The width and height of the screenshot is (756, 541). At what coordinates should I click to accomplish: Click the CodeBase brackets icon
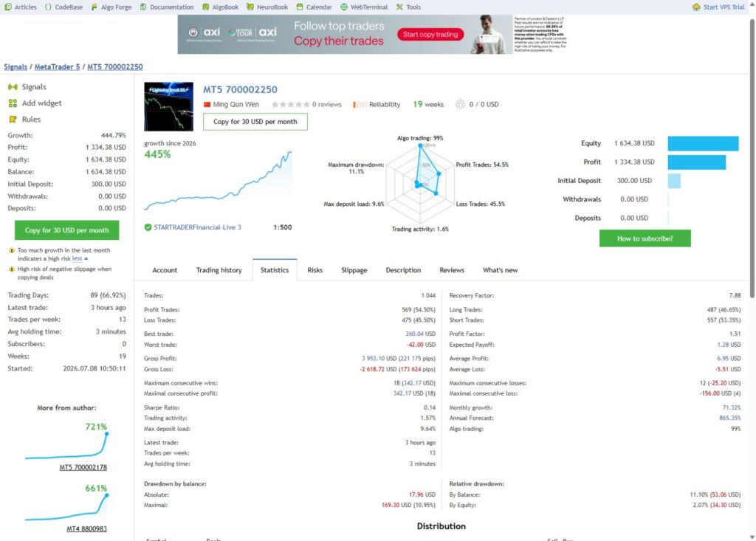click(x=48, y=7)
